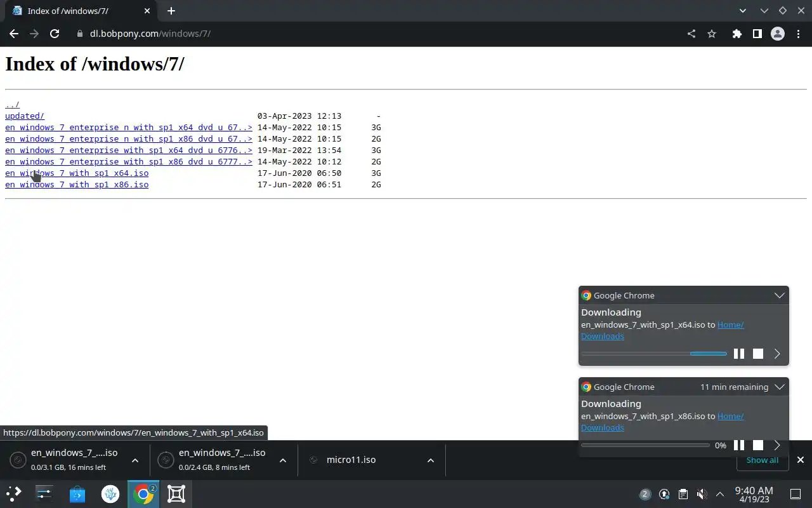Screen dimensions: 812x508
Task: Select the Index of /windows/7/ tab
Action: click(x=81, y=11)
